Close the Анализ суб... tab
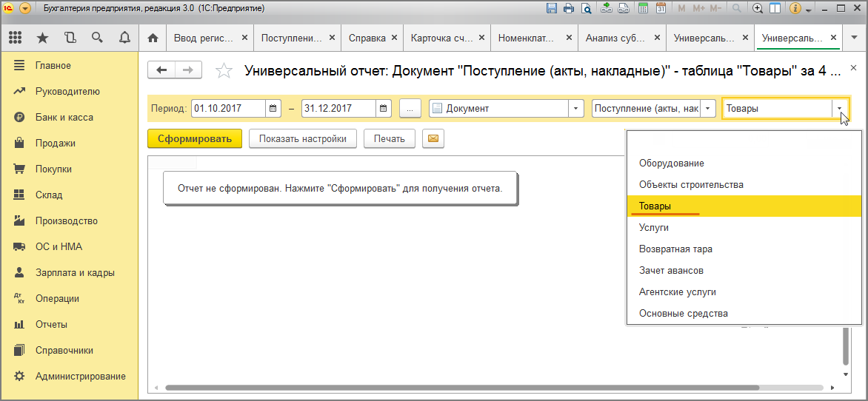Viewport: 868px width, 401px height. [x=656, y=38]
